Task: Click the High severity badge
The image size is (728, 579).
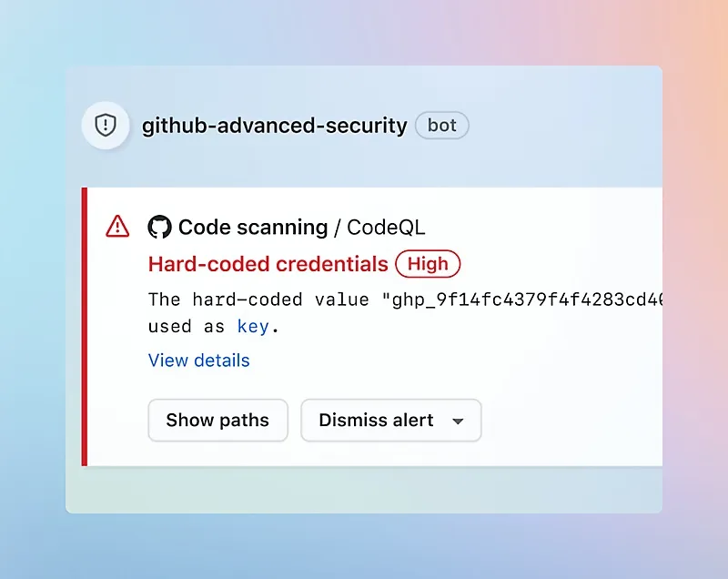Action: tap(428, 264)
